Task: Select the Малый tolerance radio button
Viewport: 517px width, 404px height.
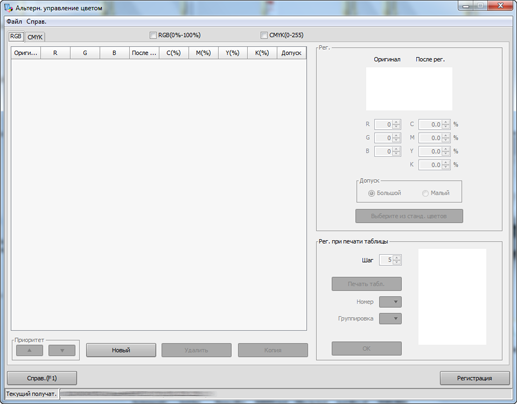Action: tap(425, 193)
